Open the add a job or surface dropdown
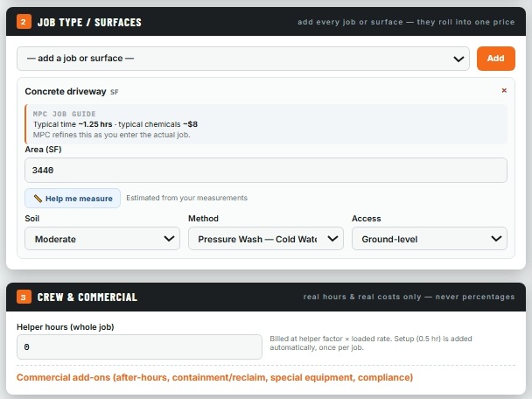Screen dimensions: 532x399 [x=243, y=59]
